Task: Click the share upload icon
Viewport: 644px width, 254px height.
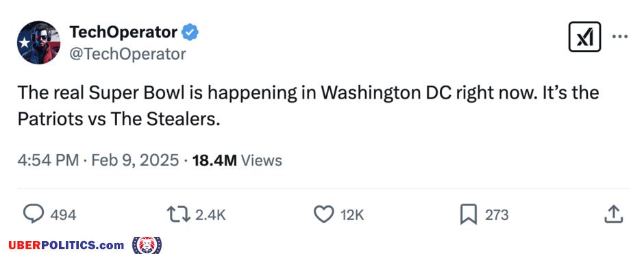Action: 614,214
